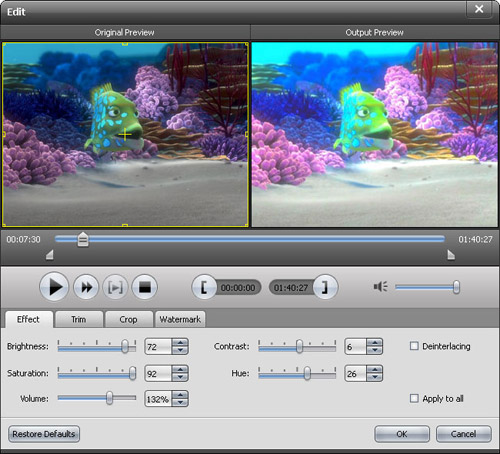Click the Hue slider handle
Viewport: 500px width, 454px height.
tap(307, 373)
